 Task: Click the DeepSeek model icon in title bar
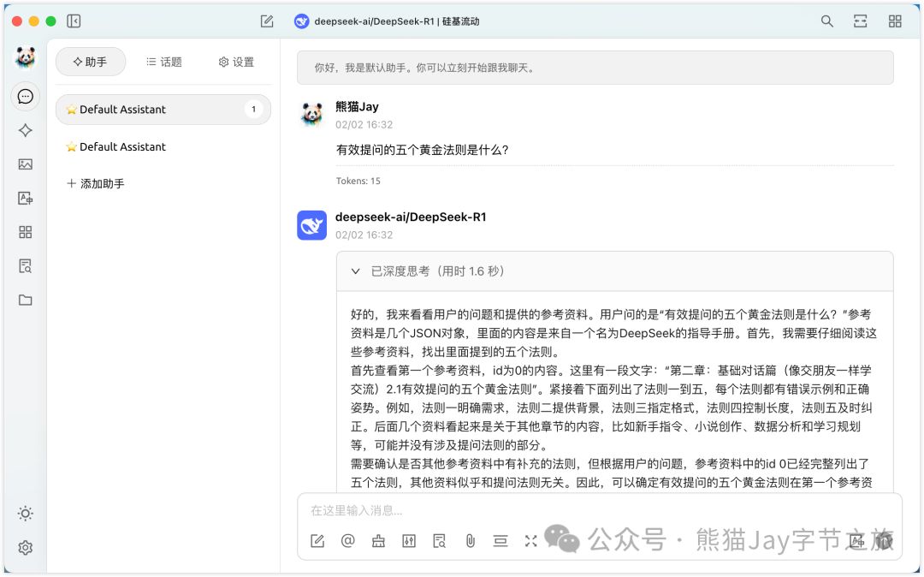click(x=302, y=21)
